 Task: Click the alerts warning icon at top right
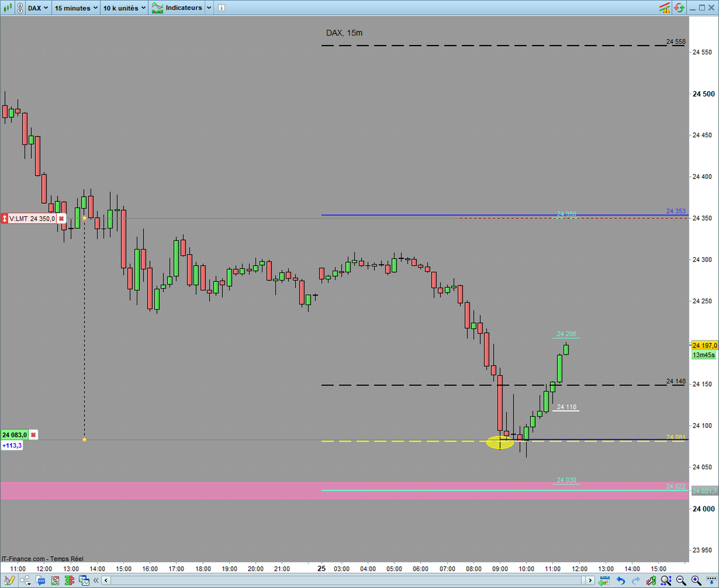(x=664, y=8)
